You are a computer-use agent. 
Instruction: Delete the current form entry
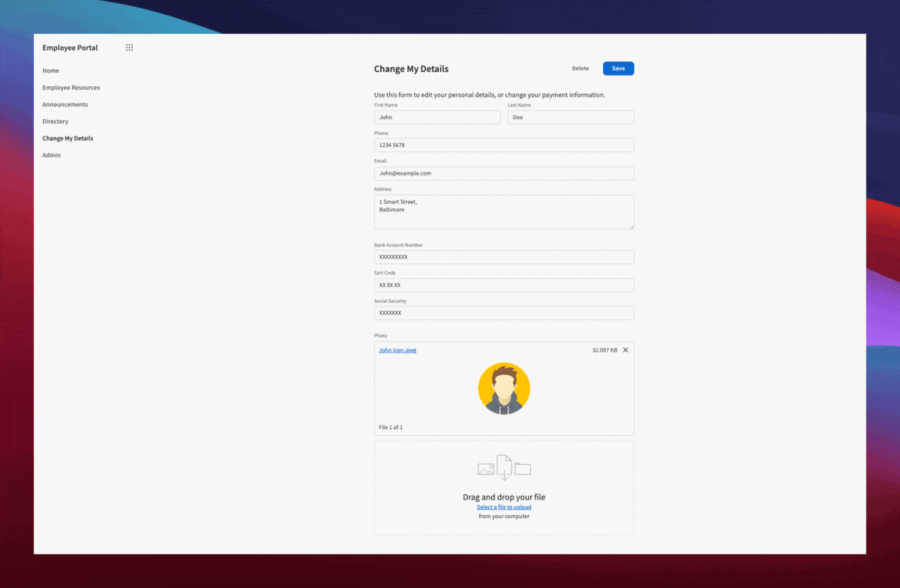click(x=580, y=68)
